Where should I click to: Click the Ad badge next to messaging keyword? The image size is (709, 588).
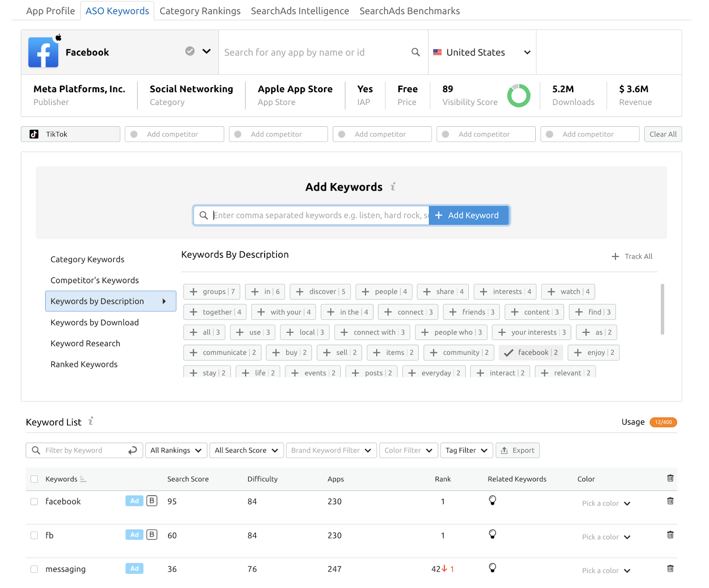(134, 569)
